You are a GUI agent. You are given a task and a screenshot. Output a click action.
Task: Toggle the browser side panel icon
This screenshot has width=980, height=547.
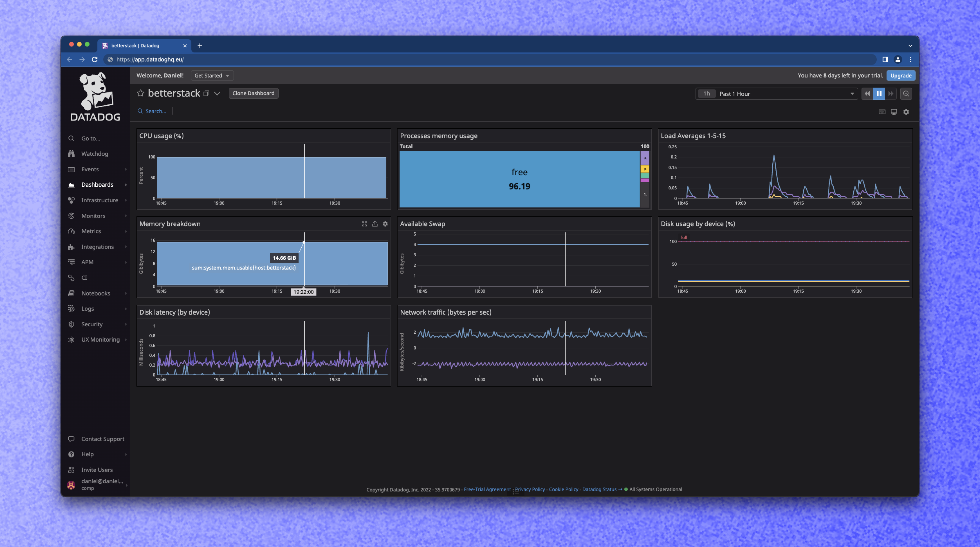(x=885, y=59)
